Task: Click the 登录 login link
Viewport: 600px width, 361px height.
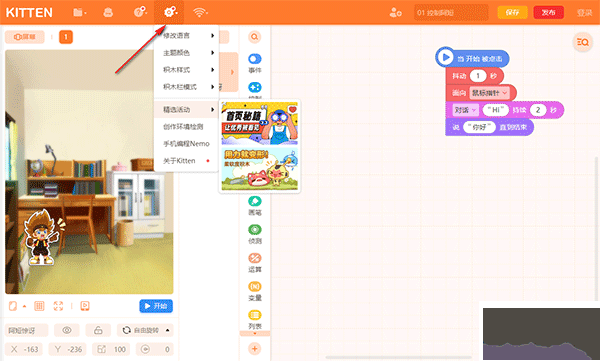Action: point(584,13)
